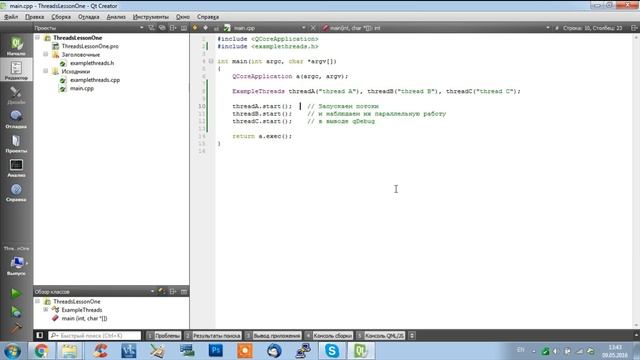Open the Projects (Проекты) mode
The width and height of the screenshot is (640, 360).
click(16, 144)
